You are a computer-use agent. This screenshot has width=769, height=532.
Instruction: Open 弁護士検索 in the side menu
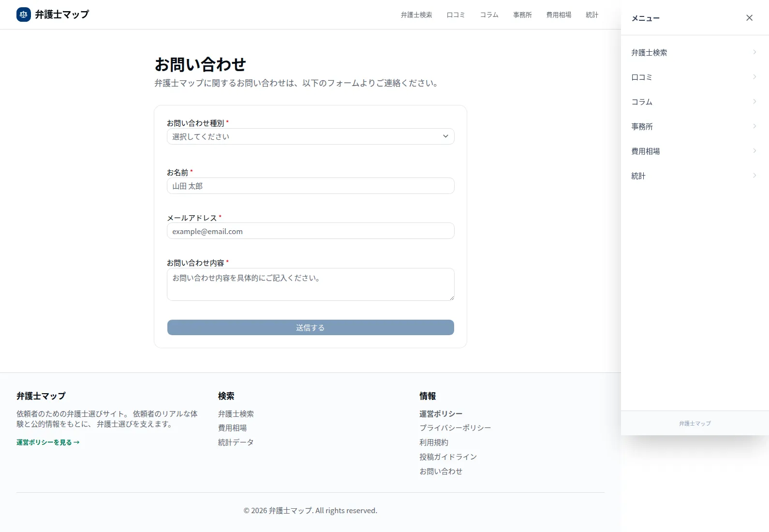[695, 52]
